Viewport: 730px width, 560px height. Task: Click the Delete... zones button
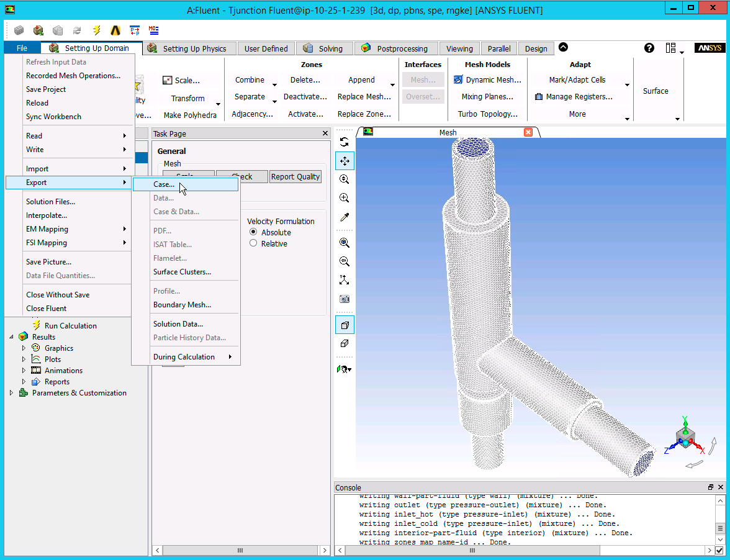click(305, 80)
